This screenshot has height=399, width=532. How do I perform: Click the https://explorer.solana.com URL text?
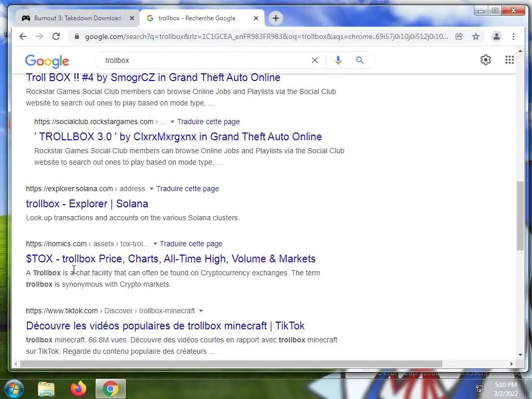point(69,189)
